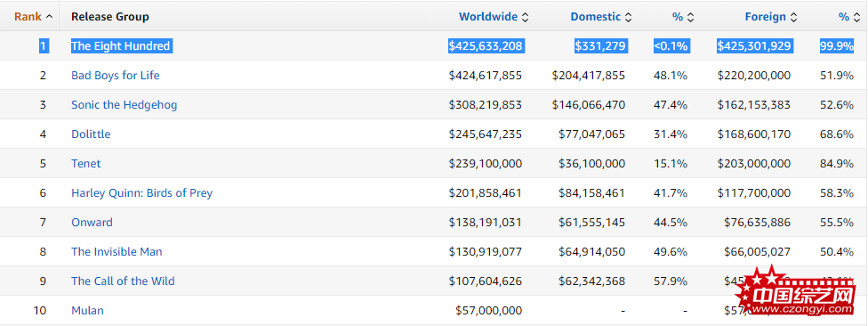Open the Dolittle release link
868x326 pixels.
pos(91,134)
